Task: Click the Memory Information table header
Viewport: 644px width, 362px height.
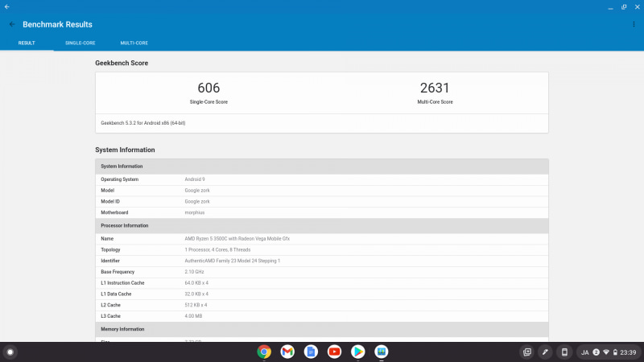Action: tap(322, 329)
